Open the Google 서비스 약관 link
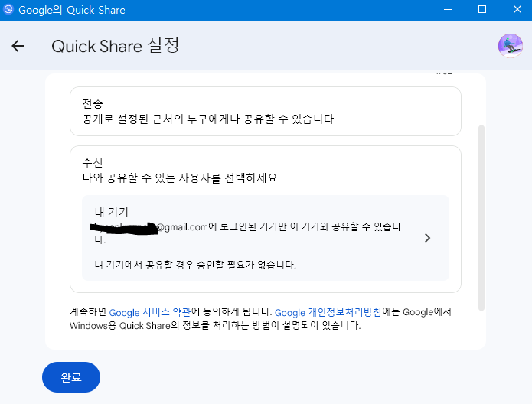Image resolution: width=532 pixels, height=404 pixels. [150, 312]
